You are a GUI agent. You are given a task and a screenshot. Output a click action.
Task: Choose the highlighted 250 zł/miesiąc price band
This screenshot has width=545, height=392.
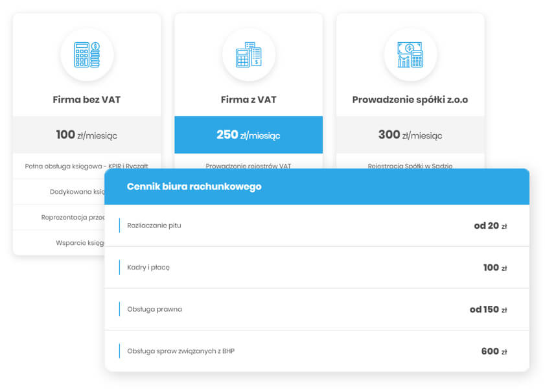pyautogui.click(x=248, y=135)
